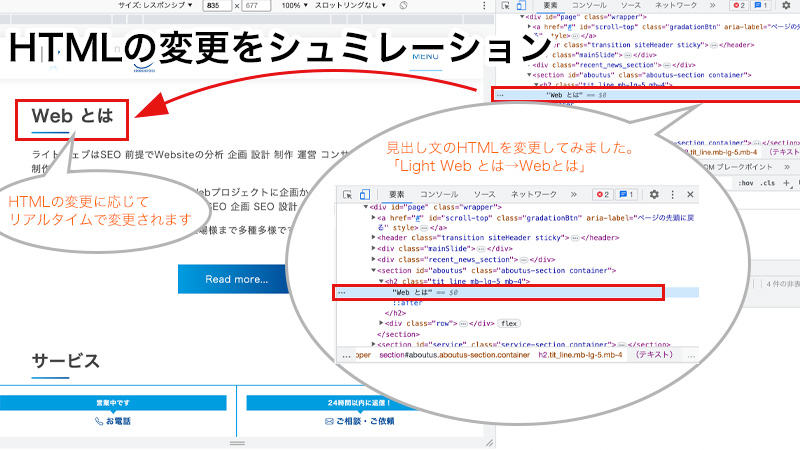Toggle the :hov element state button
Image resolution: width=800 pixels, height=450 pixels.
click(745, 183)
